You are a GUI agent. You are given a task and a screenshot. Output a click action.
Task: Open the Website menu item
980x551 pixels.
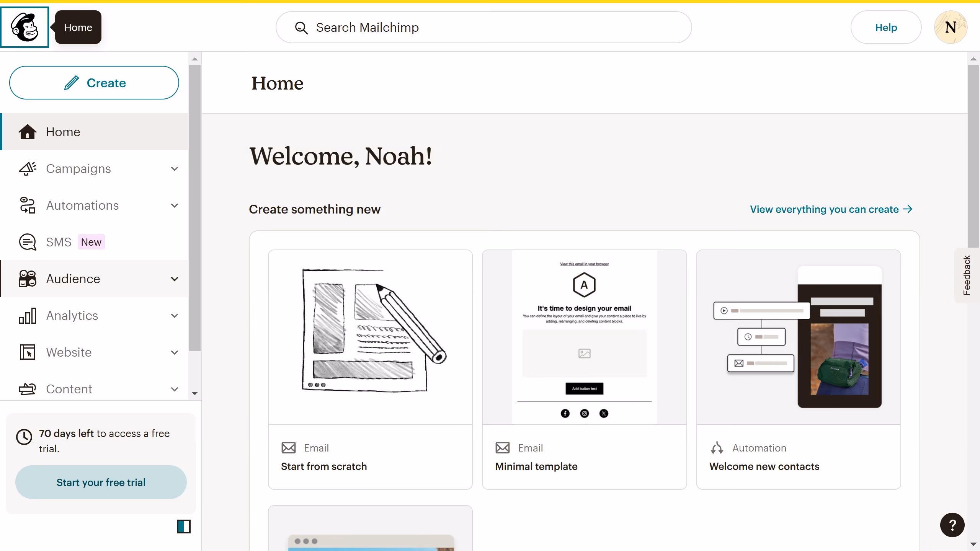(94, 352)
